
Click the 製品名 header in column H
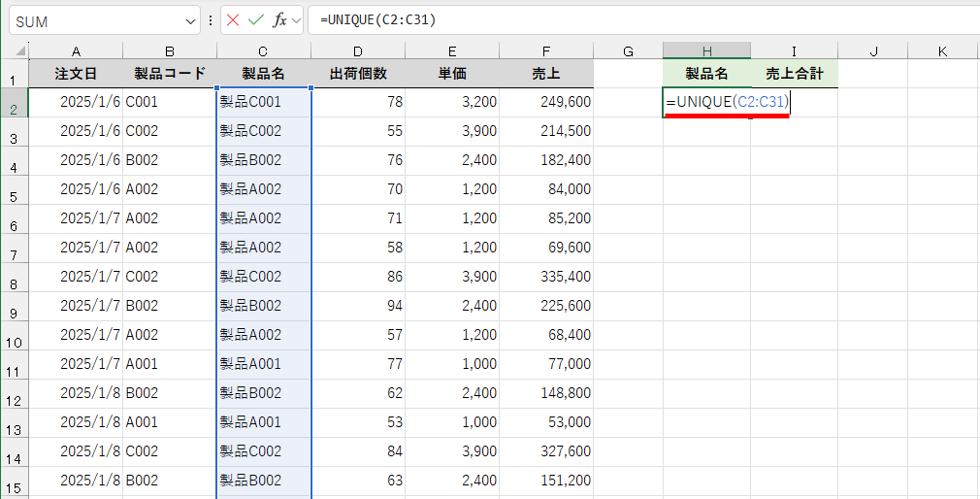click(x=707, y=74)
